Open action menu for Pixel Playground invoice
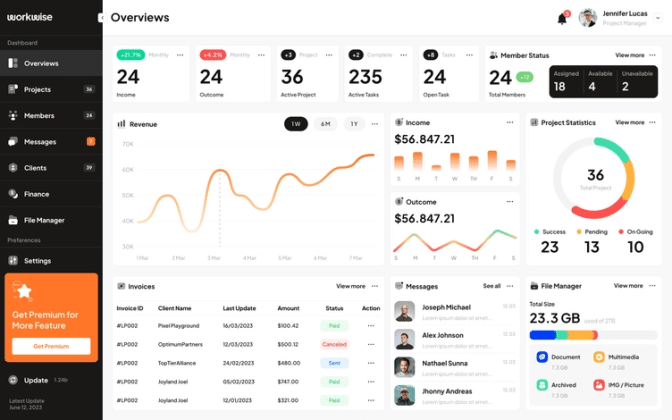The image size is (672, 420). [371, 326]
